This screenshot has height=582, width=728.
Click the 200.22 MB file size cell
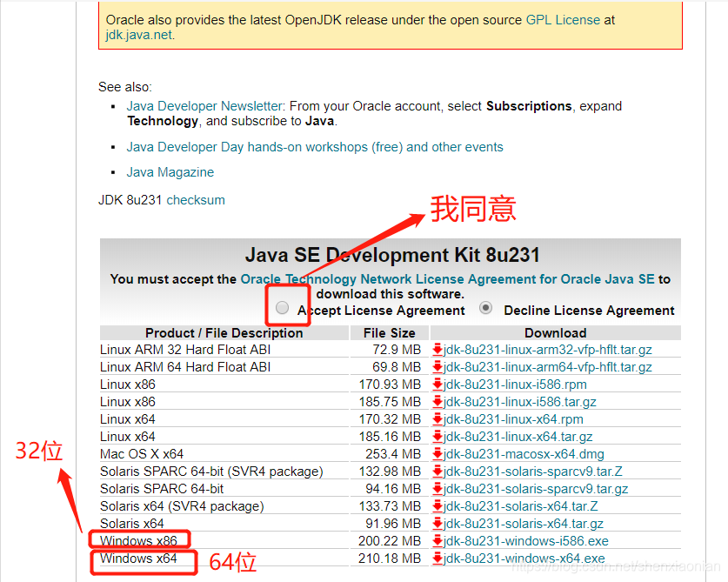click(x=390, y=541)
